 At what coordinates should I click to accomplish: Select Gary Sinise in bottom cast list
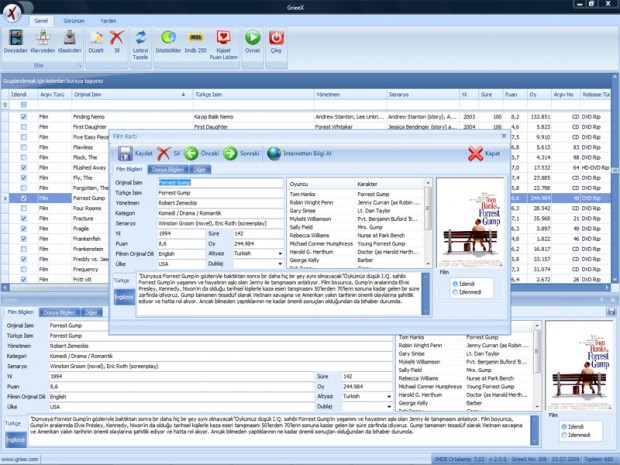410,353
